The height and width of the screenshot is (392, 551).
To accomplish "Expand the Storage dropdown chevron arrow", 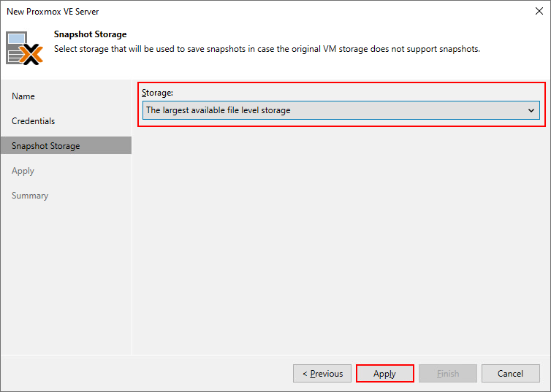I will pyautogui.click(x=531, y=110).
